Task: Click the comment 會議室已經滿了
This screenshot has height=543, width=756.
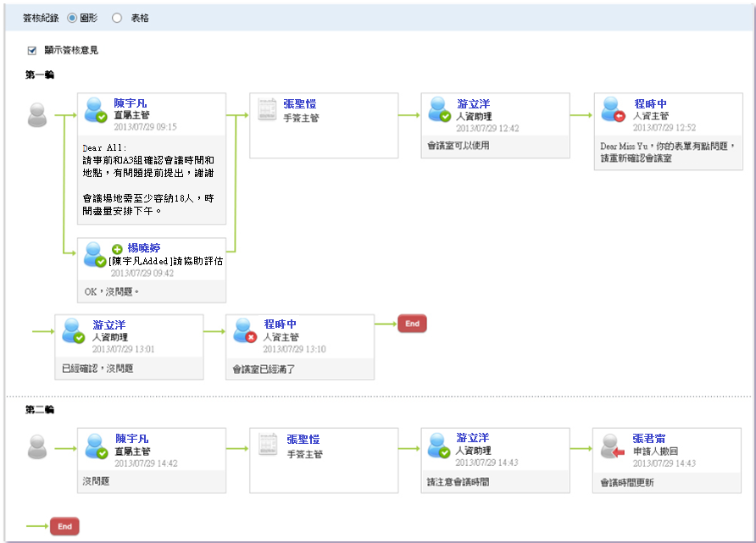Action: click(x=264, y=369)
